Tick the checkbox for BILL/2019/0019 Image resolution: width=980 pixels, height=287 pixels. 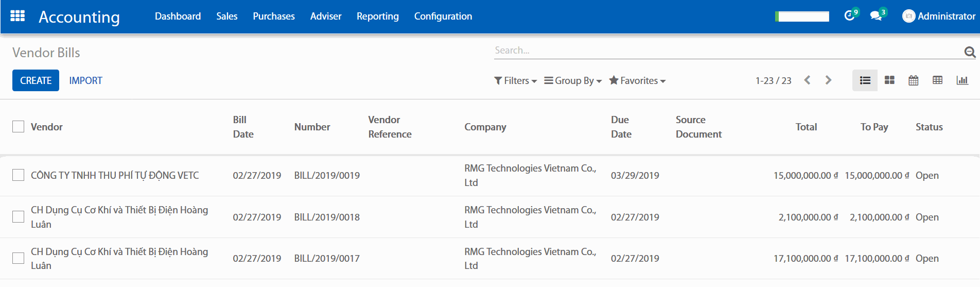(19, 175)
